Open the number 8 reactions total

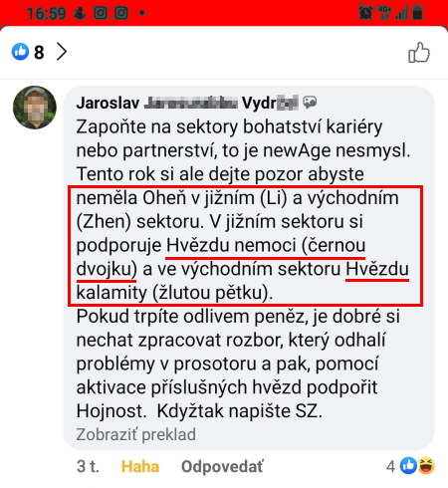(39, 53)
